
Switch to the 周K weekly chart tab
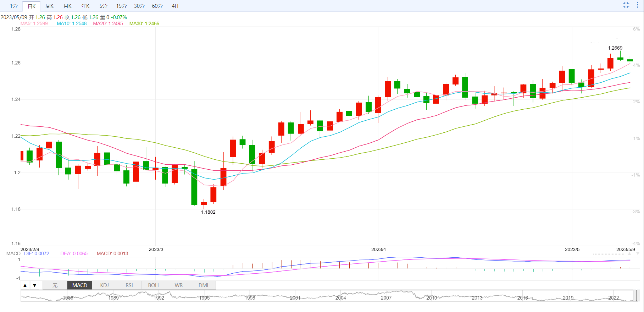click(x=49, y=6)
